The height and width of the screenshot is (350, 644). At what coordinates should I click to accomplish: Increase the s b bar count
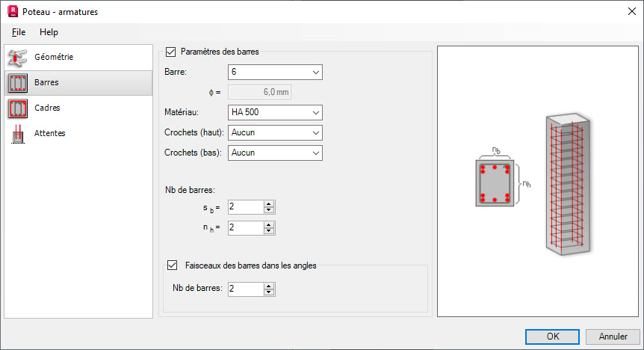click(x=269, y=204)
